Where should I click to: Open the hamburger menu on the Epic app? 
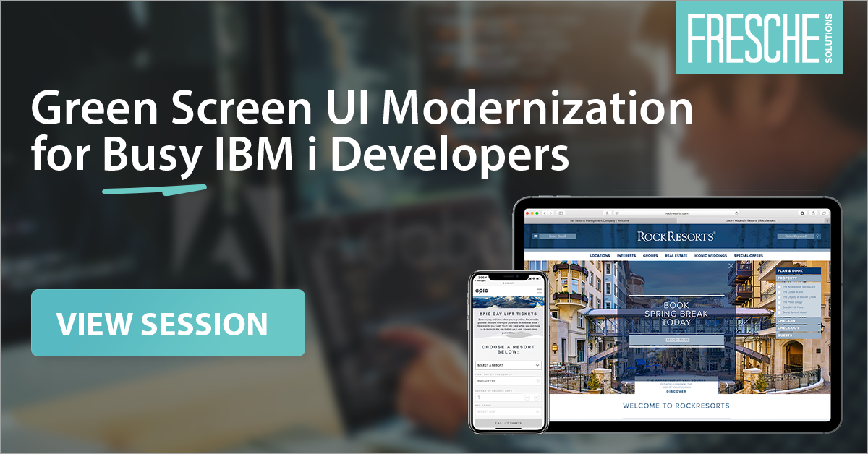(x=539, y=291)
